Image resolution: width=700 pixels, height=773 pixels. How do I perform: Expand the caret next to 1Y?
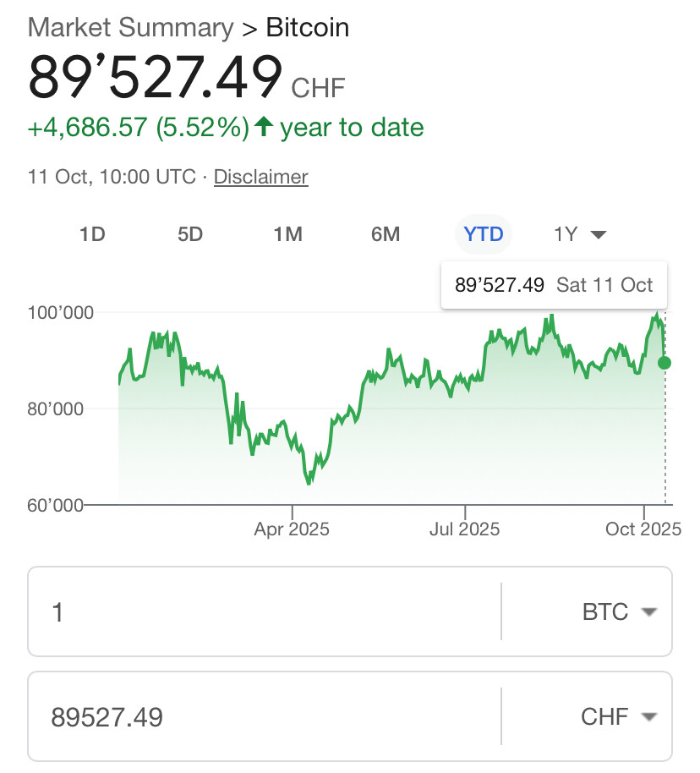pyautogui.click(x=599, y=234)
